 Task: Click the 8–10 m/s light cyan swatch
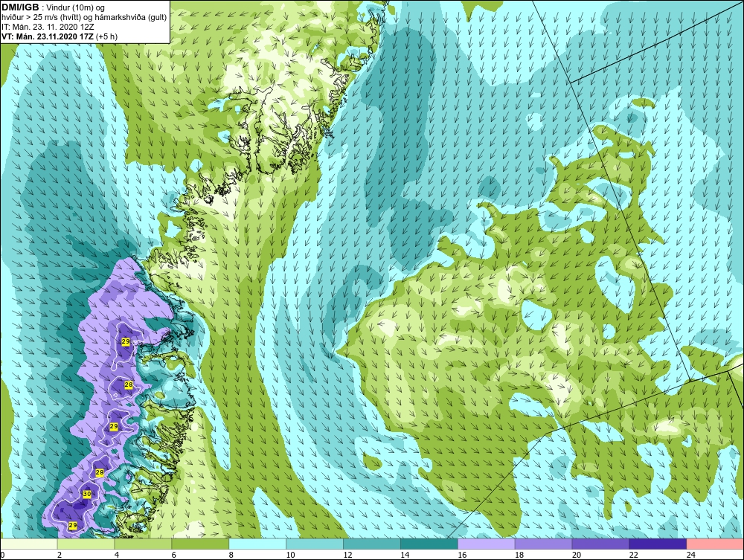257,544
